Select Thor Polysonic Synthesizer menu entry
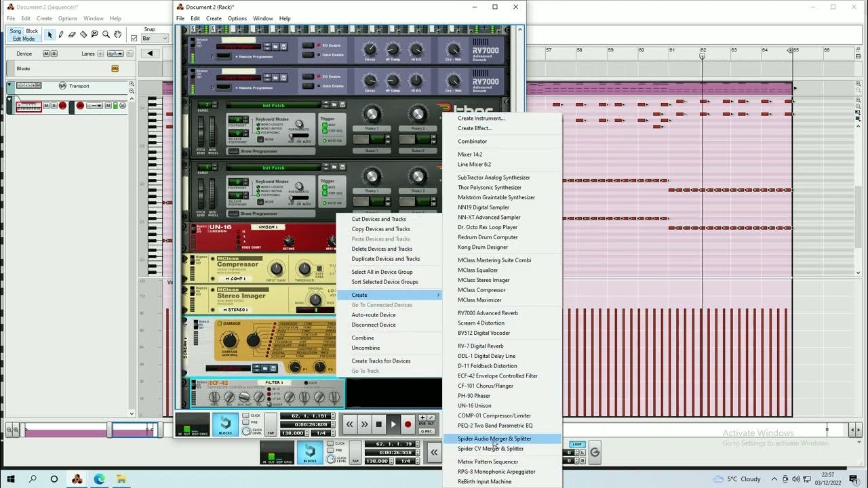This screenshot has height=488, width=868. (x=502, y=187)
